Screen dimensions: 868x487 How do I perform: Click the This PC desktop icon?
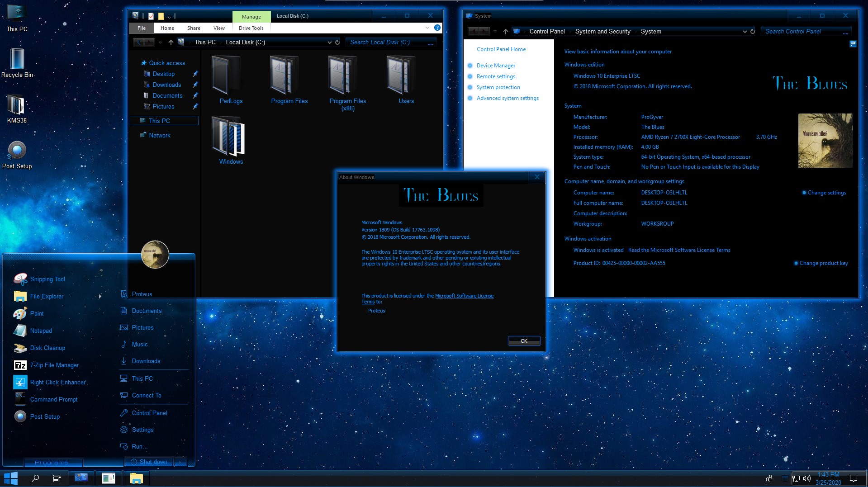click(x=17, y=18)
